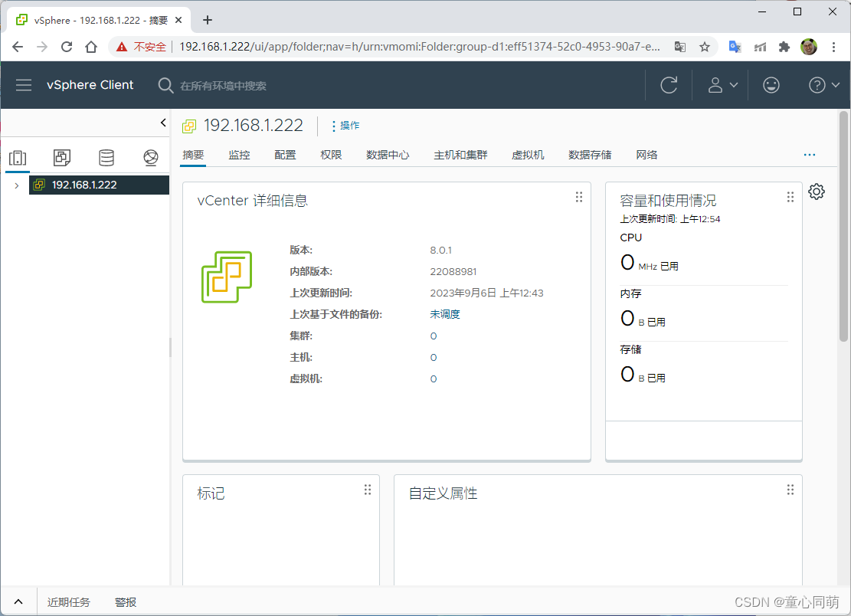The width and height of the screenshot is (851, 616).
Task: Open the 操作 actions menu
Action: (x=345, y=126)
